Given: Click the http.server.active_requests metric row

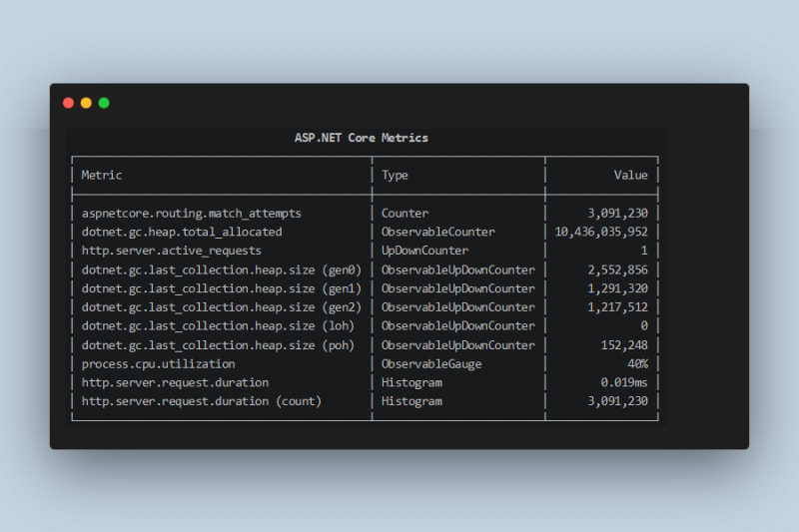Looking at the screenshot, I should pos(171,251).
